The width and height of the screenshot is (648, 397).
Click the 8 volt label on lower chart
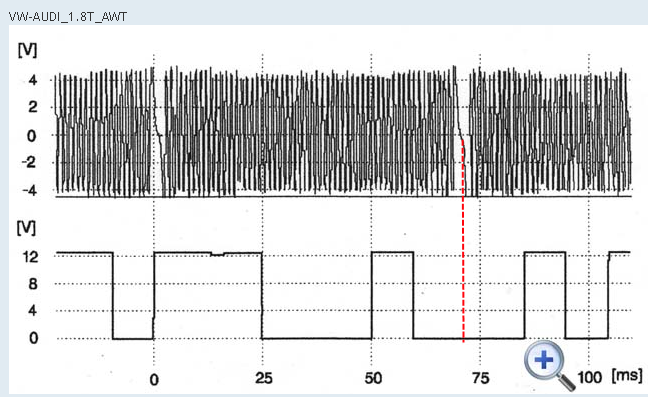(x=33, y=284)
